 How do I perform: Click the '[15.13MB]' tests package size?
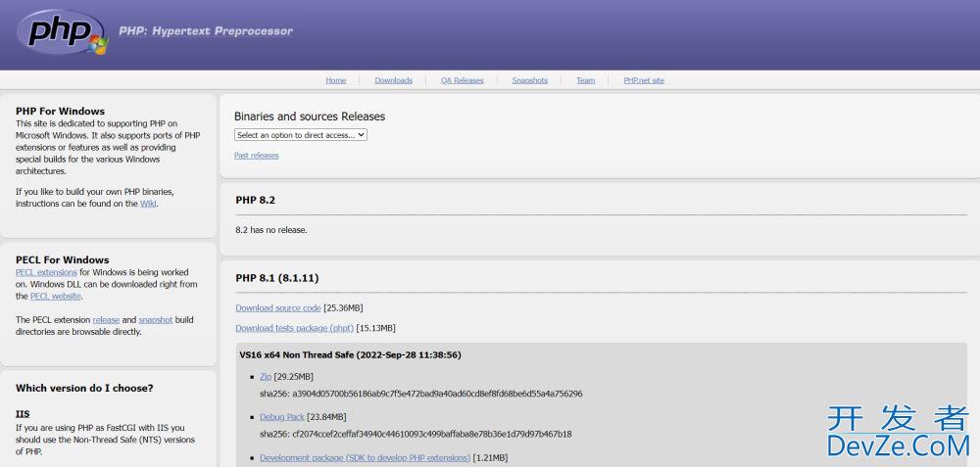(375, 328)
